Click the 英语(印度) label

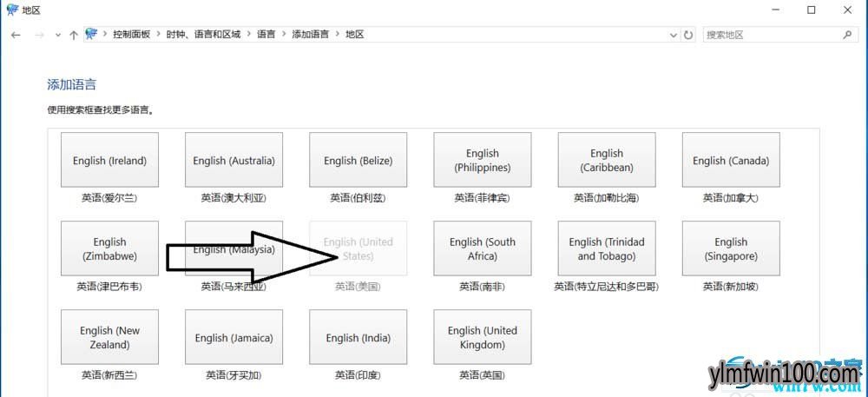pyautogui.click(x=358, y=375)
